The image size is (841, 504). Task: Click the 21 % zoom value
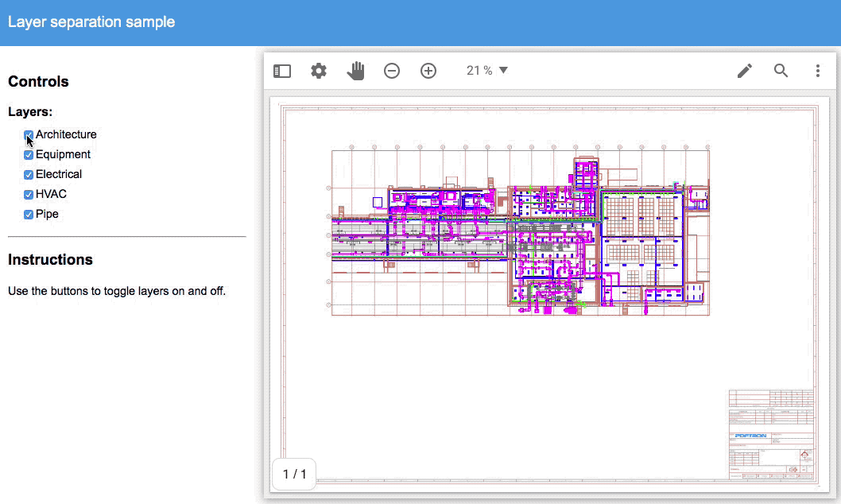coord(479,71)
